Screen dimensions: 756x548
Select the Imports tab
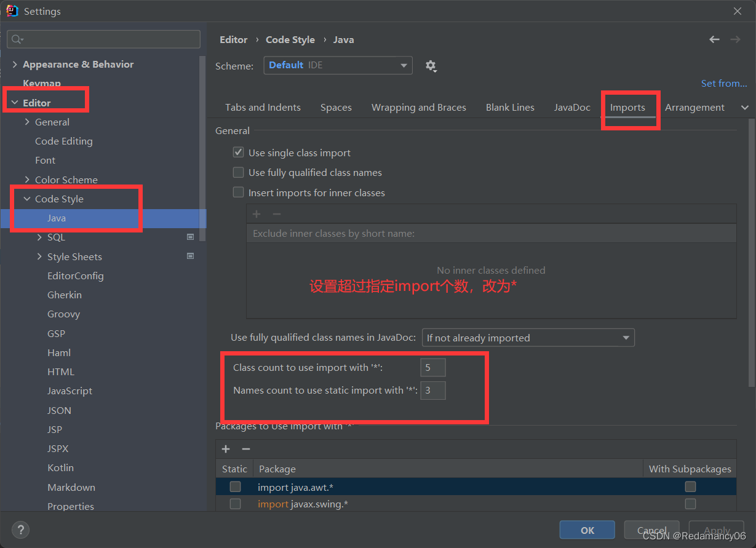coord(627,107)
